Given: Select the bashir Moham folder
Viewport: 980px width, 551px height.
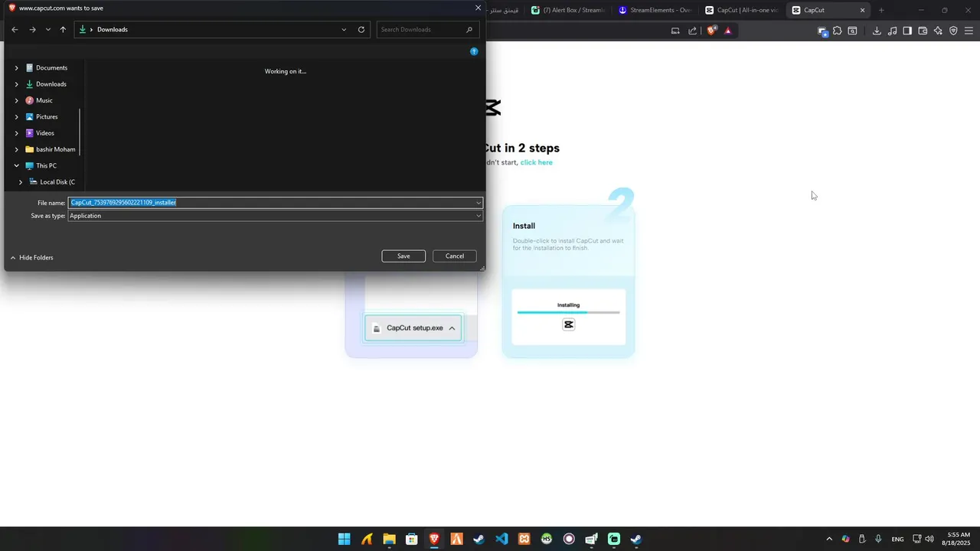Looking at the screenshot, I should coord(51,149).
